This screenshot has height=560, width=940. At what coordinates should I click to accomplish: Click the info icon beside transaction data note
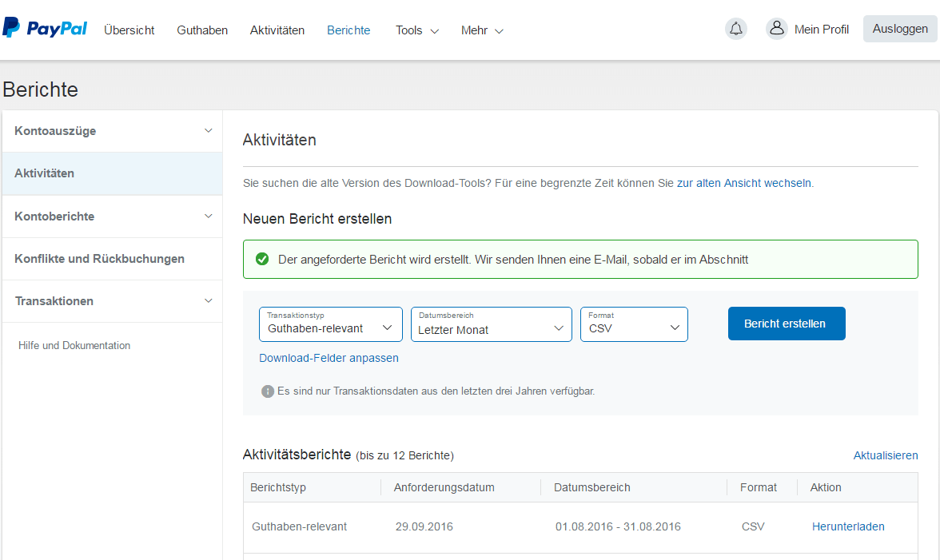pyautogui.click(x=267, y=391)
